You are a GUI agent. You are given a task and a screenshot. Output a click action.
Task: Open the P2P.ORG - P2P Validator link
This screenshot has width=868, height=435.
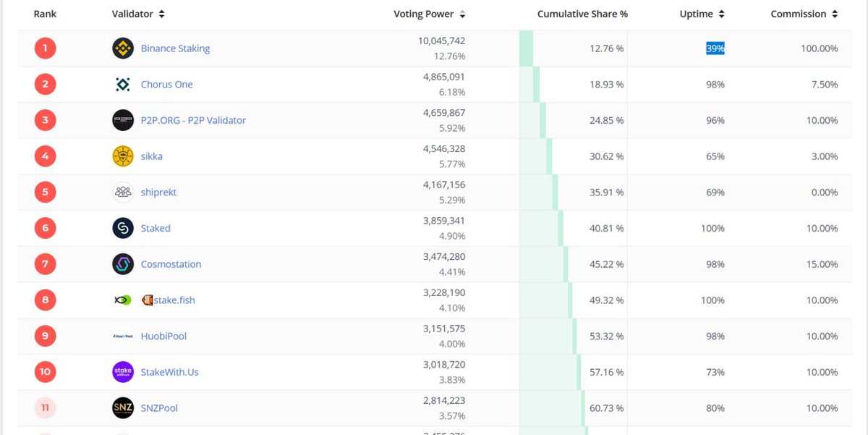(193, 120)
